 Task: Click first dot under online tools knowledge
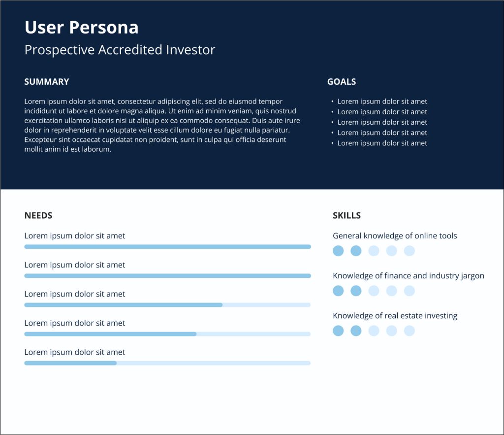point(338,251)
